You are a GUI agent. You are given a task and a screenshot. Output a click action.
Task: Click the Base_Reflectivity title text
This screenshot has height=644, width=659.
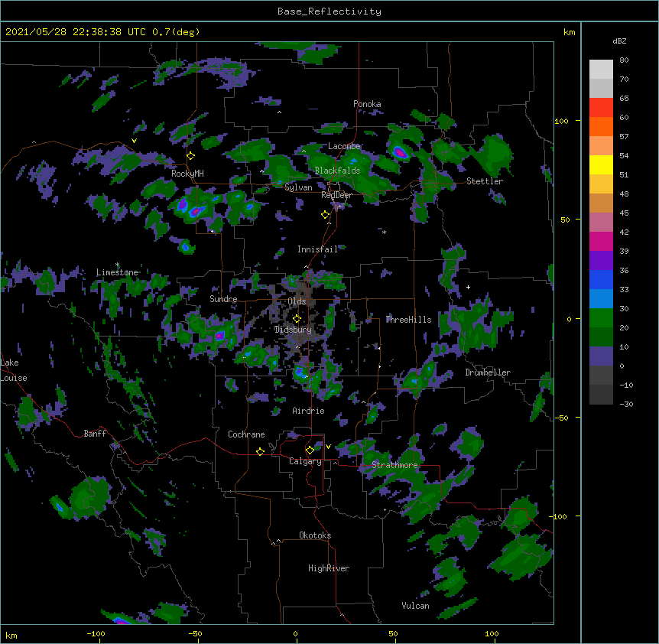coord(329,11)
